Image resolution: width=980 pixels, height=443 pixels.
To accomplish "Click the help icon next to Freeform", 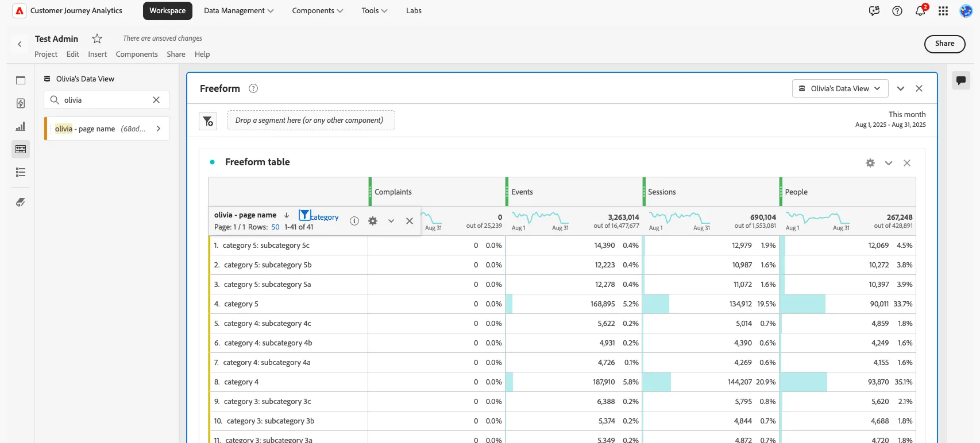I will tap(253, 88).
